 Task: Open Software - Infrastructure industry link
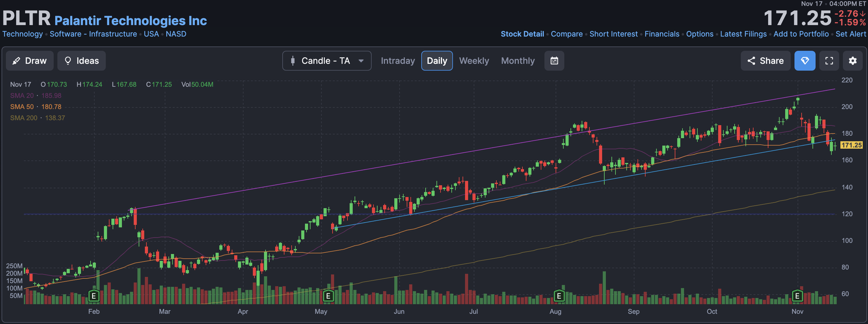93,34
